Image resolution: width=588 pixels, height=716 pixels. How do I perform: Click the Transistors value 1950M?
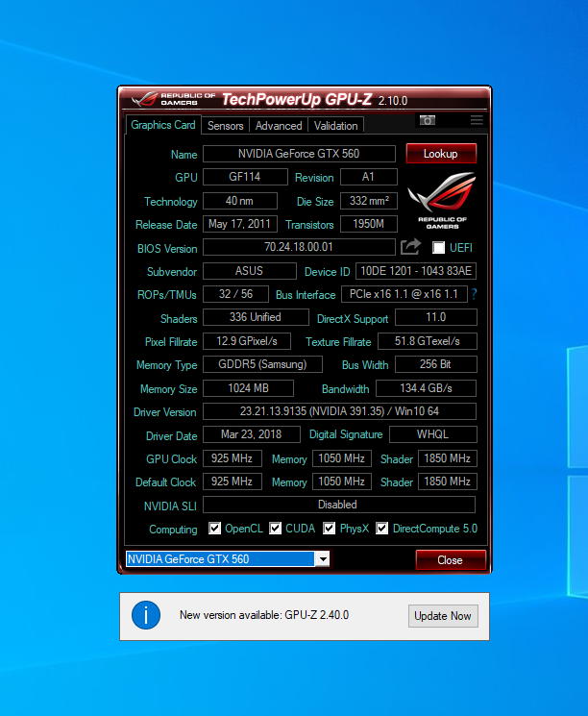[x=368, y=224]
